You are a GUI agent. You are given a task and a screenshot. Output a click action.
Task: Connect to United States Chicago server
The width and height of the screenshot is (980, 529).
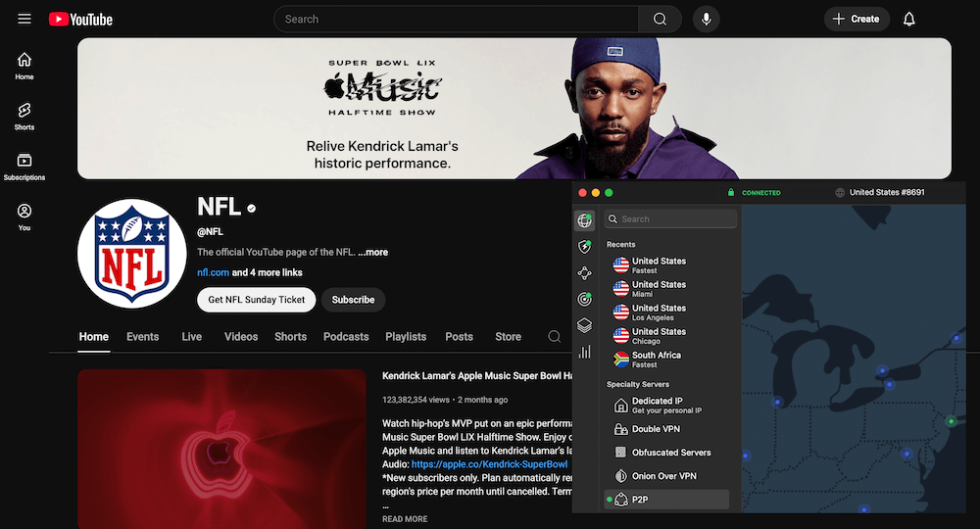click(666, 336)
